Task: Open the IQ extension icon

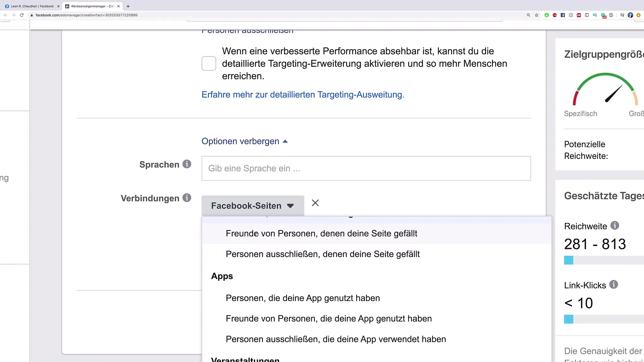Action: [x=595, y=15]
